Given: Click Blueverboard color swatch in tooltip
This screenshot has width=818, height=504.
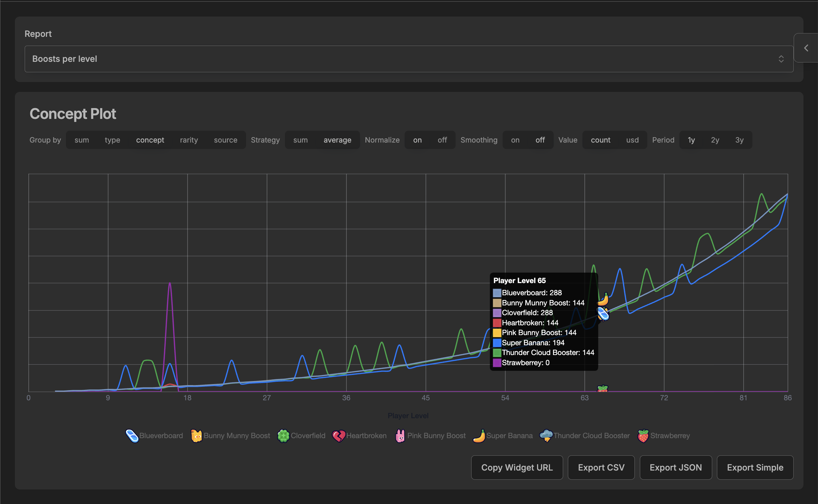Looking at the screenshot, I should point(497,293).
